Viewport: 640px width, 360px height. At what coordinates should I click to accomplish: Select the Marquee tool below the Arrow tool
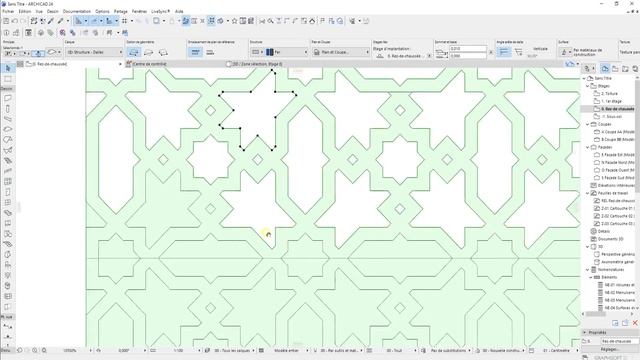coord(8,79)
